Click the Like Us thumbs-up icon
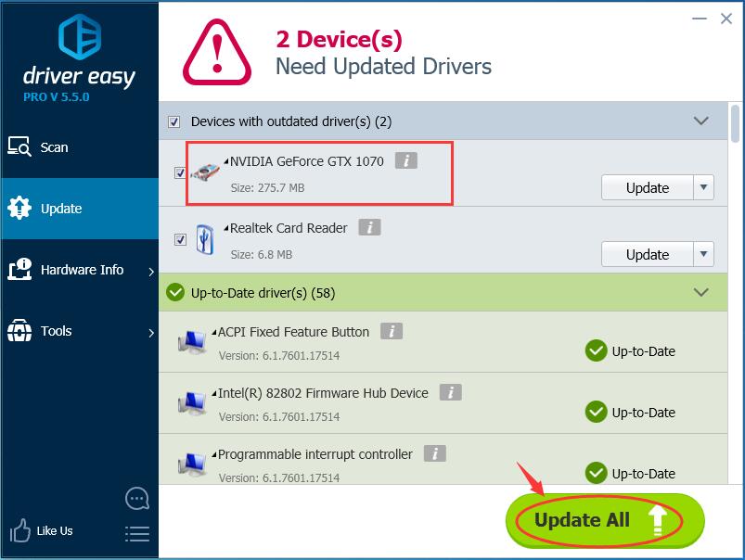This screenshot has height=560, width=745. (x=20, y=531)
